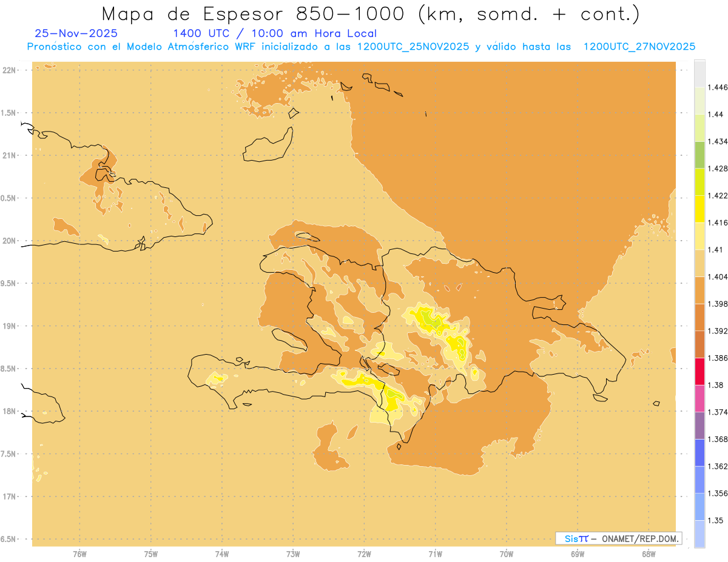Screen dimensions: 728x562
Task: Click the colorbar value '1.38'
Action: [x=715, y=385]
